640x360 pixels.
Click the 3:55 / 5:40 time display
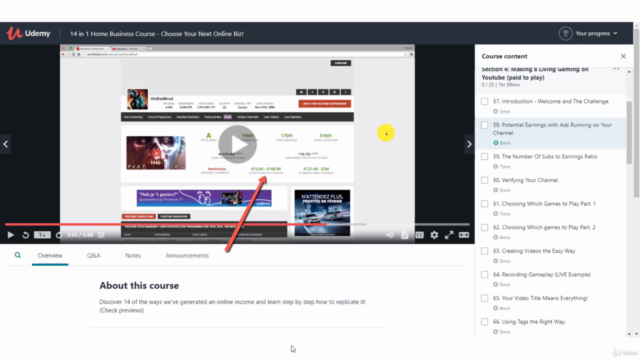(80, 235)
